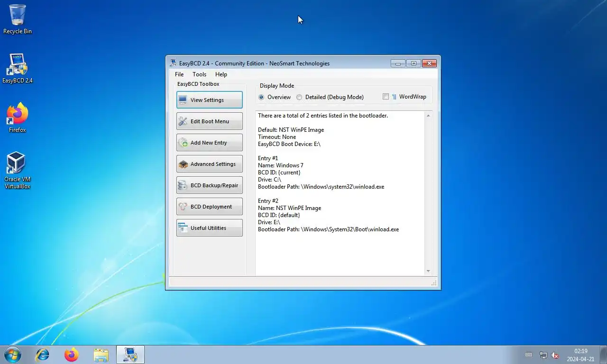The width and height of the screenshot is (607, 364).
Task: Select the Overview display mode
Action: tap(275, 97)
